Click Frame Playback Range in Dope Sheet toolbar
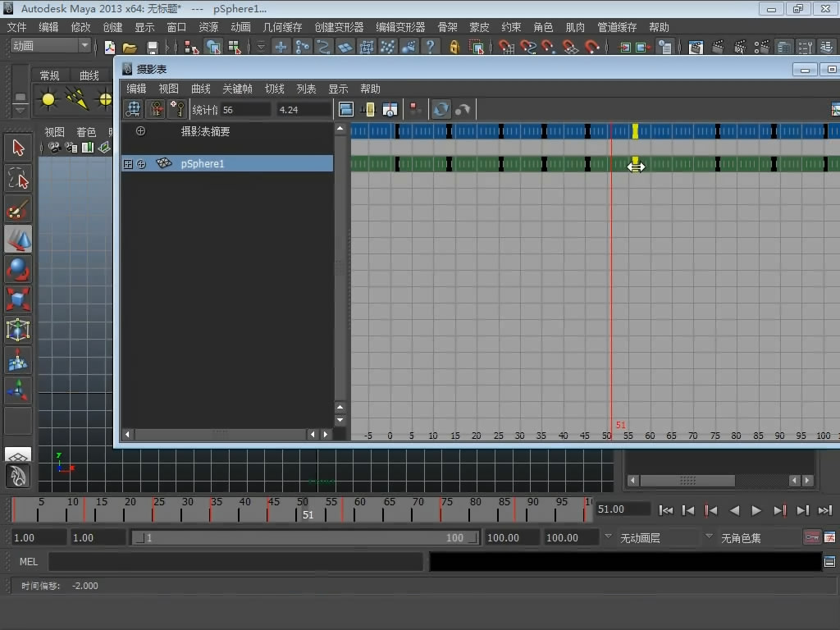This screenshot has width=840, height=630. pos(368,109)
